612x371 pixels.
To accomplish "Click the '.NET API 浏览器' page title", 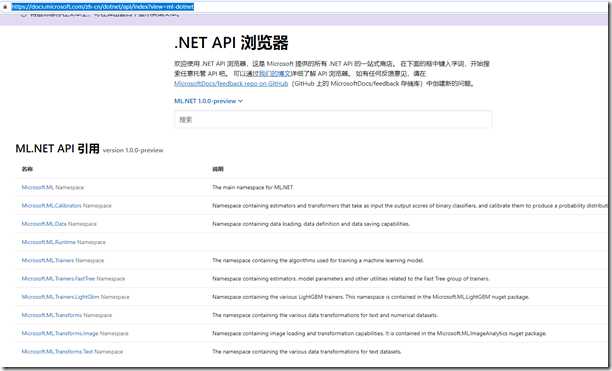I will (x=231, y=43).
